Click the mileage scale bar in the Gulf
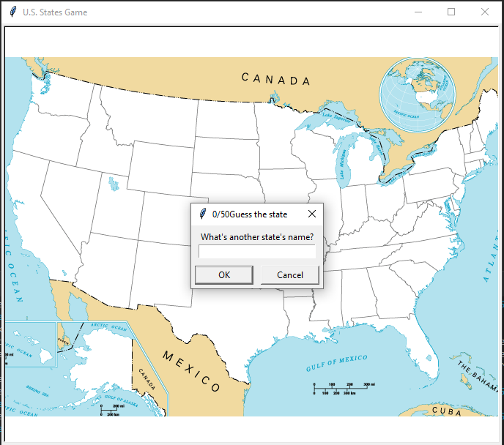 tap(344, 389)
